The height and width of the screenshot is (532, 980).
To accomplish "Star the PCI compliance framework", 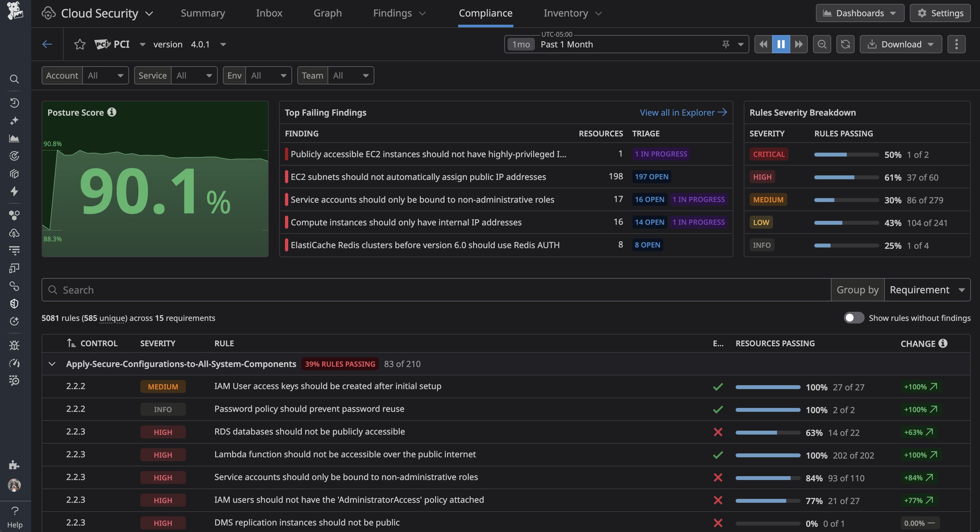I will point(80,44).
